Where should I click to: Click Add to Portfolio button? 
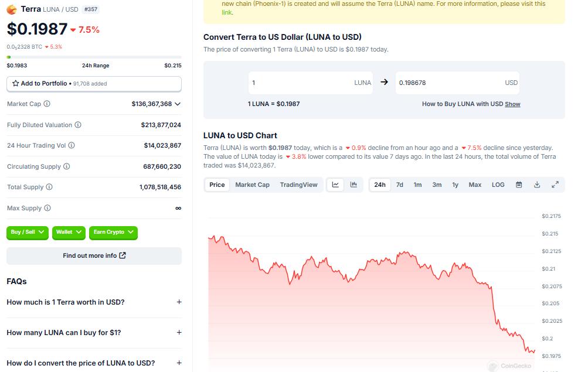94,84
